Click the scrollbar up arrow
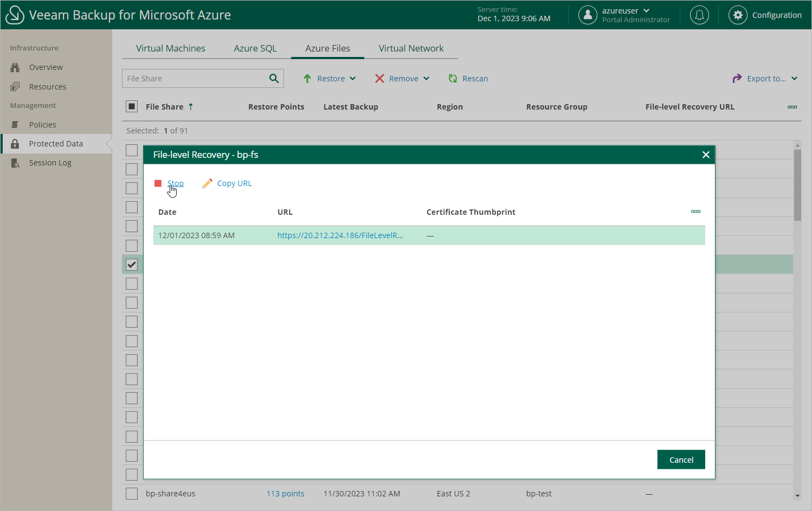The width and height of the screenshot is (812, 511). click(797, 145)
